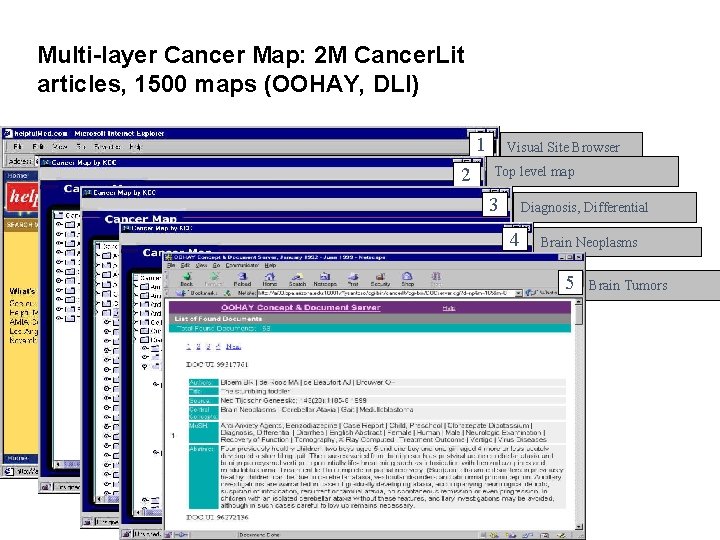Click the red helpfulMed logo
Viewport: 720px width, 540px height.
(x=22, y=197)
